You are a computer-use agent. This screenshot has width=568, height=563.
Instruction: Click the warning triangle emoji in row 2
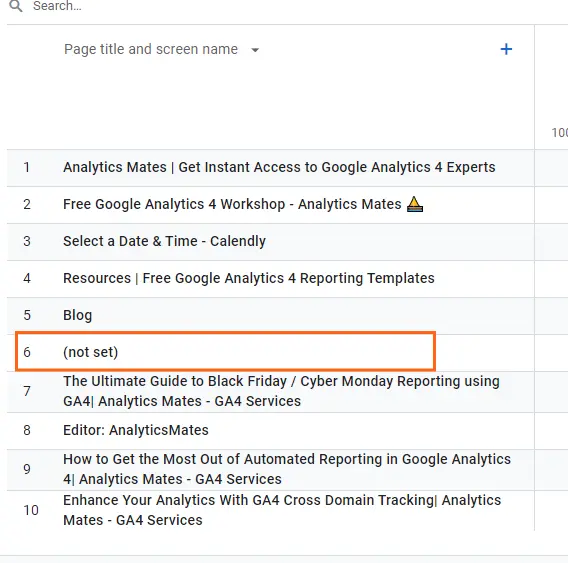(x=414, y=204)
